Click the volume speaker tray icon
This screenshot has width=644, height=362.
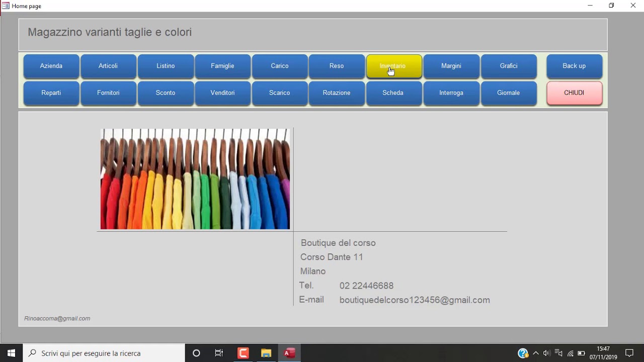pos(547,353)
